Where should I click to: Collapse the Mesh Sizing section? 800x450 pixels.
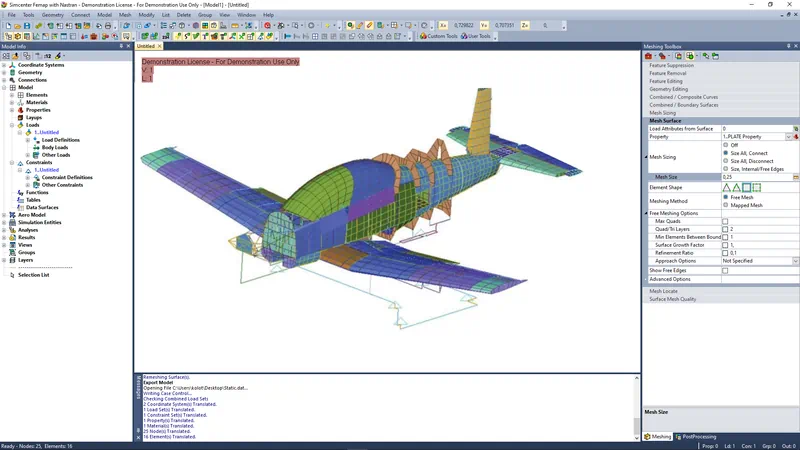(x=646, y=157)
